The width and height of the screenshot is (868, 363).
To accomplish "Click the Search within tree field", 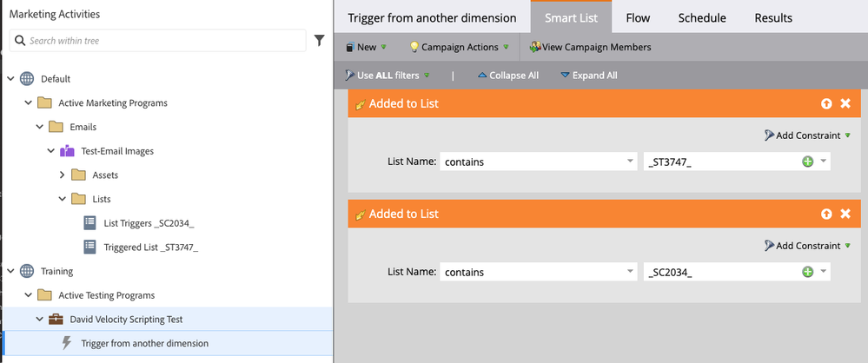I will (158, 41).
